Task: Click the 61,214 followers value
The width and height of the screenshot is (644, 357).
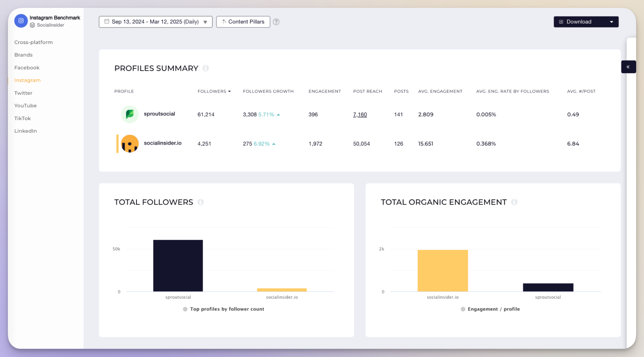Action: tap(206, 114)
